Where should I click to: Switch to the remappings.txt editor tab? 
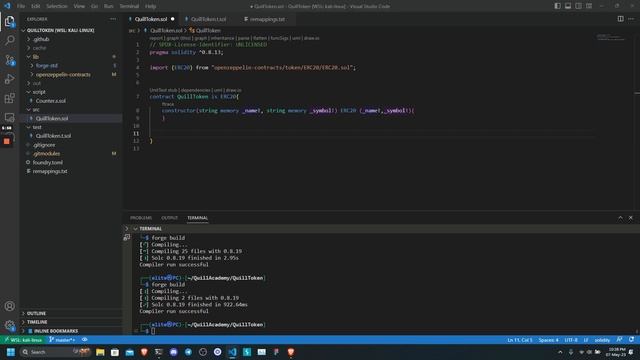267,19
